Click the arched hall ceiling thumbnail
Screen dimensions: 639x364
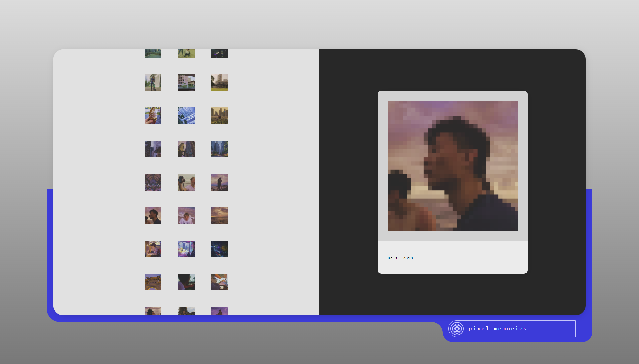(x=153, y=182)
